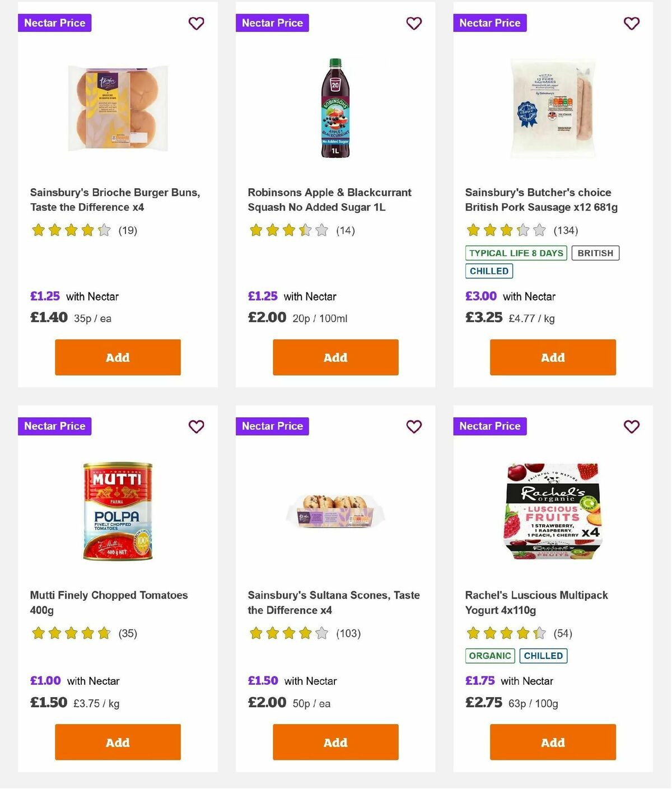Add Mutti Finely Chopped Tomatoes to basket
Image resolution: width=672 pixels, height=789 pixels.
click(x=117, y=742)
